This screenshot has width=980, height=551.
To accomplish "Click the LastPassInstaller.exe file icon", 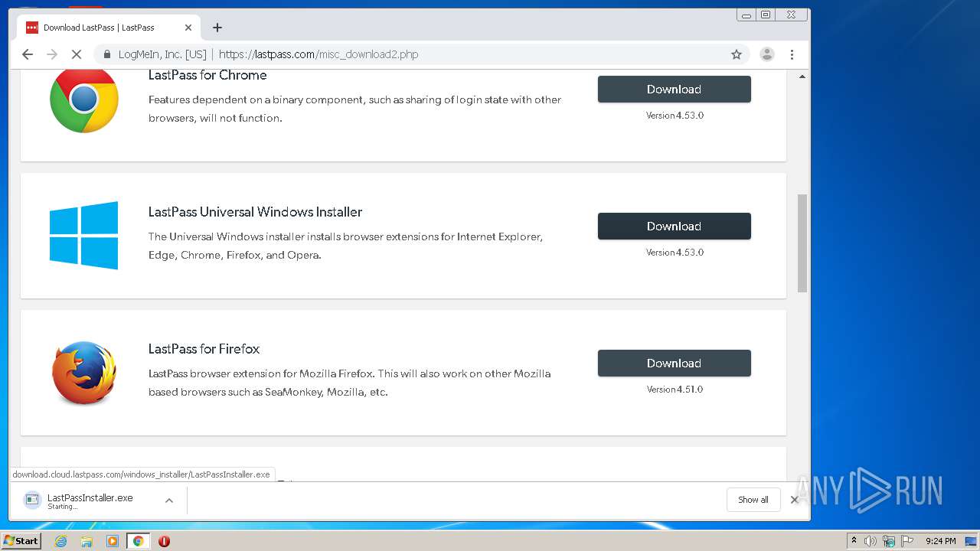I will pyautogui.click(x=31, y=500).
